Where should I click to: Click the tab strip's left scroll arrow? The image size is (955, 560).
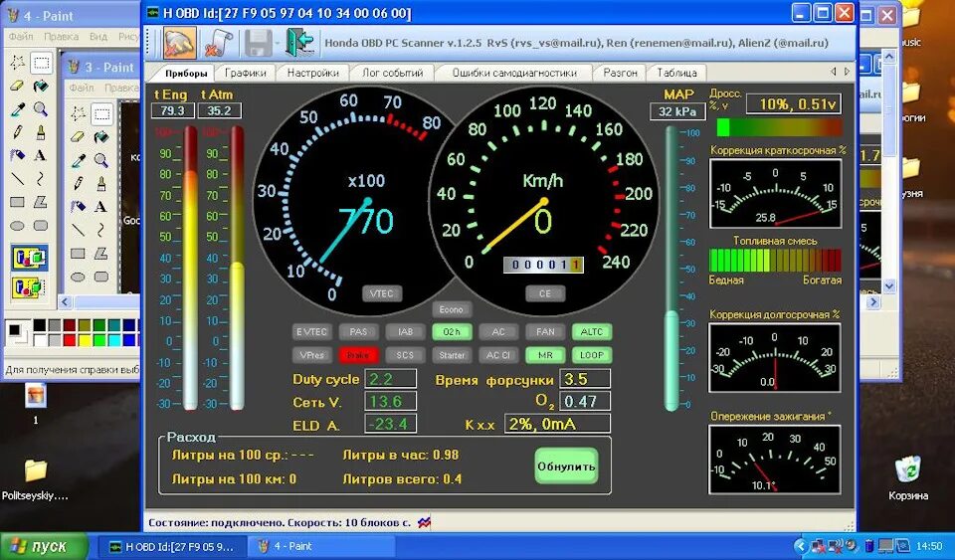pos(834,72)
